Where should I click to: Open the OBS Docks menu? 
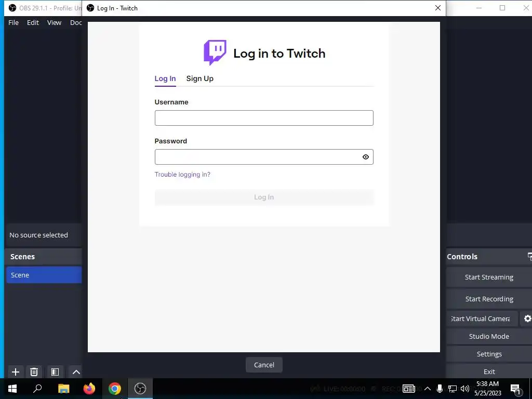[76, 22]
